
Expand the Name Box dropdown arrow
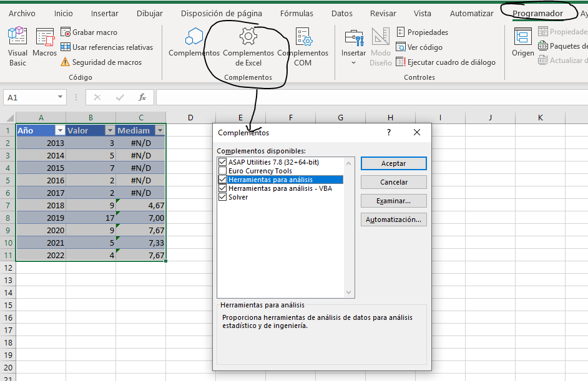[60, 97]
